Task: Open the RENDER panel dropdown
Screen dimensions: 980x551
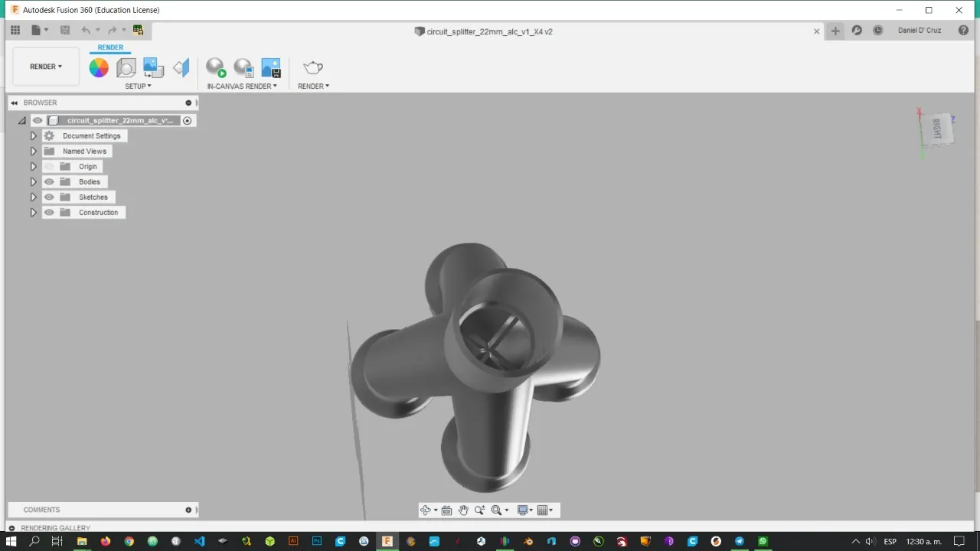Action: coord(313,86)
